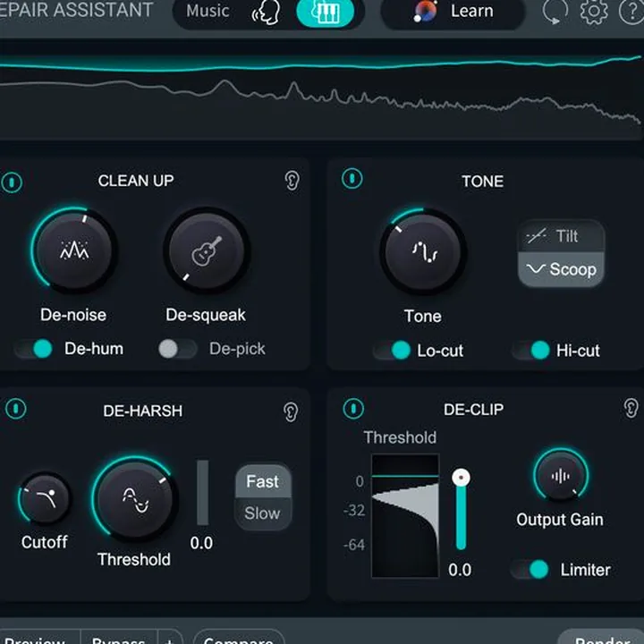This screenshot has height=644, width=644.
Task: Click the De-harsh Threshold knob
Action: (x=135, y=499)
